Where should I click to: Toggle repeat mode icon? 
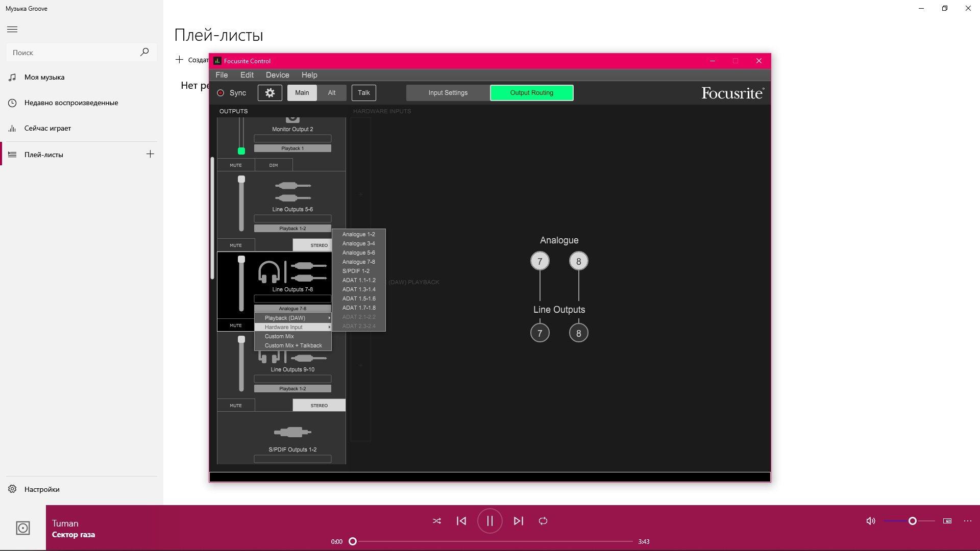point(543,521)
